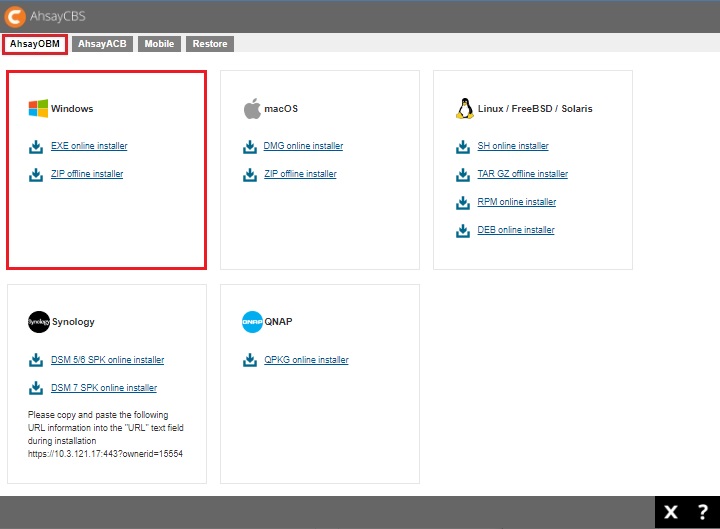Click the Synology logo icon
This screenshot has width=720, height=529.
click(x=38, y=322)
